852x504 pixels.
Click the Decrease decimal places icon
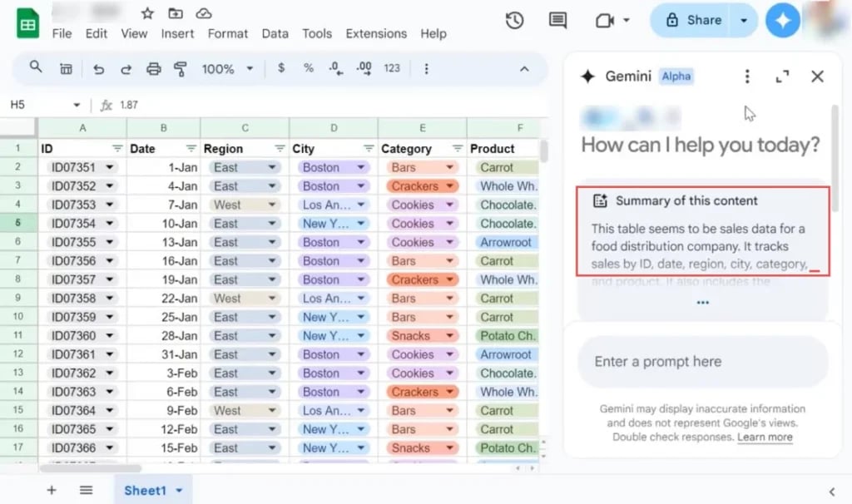335,69
